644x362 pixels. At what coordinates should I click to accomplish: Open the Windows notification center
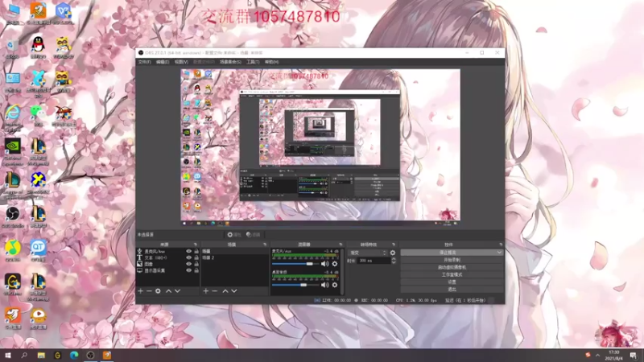634,355
